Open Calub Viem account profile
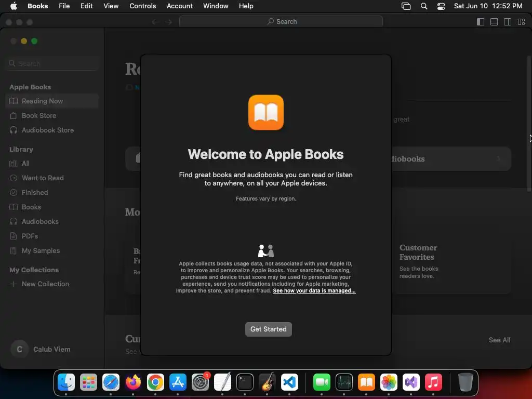Image resolution: width=532 pixels, height=399 pixels. [x=41, y=349]
